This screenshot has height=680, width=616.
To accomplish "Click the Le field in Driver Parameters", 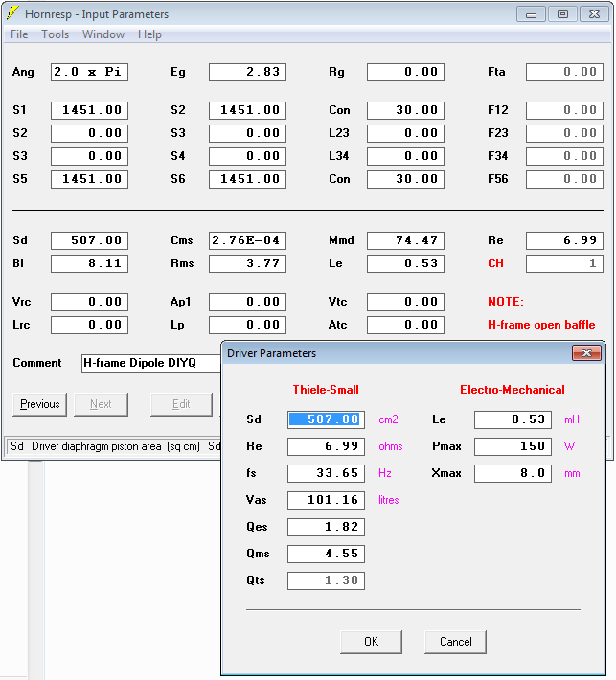I will [x=513, y=419].
